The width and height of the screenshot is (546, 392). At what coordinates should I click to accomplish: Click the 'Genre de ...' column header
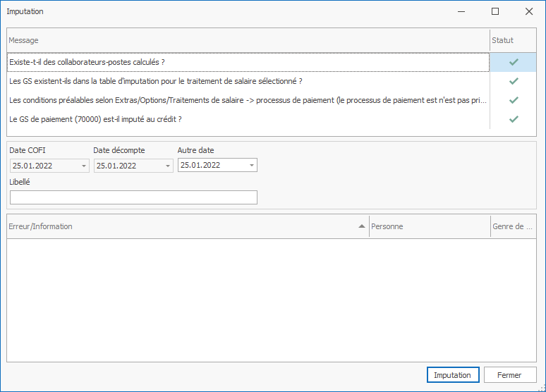[513, 226]
